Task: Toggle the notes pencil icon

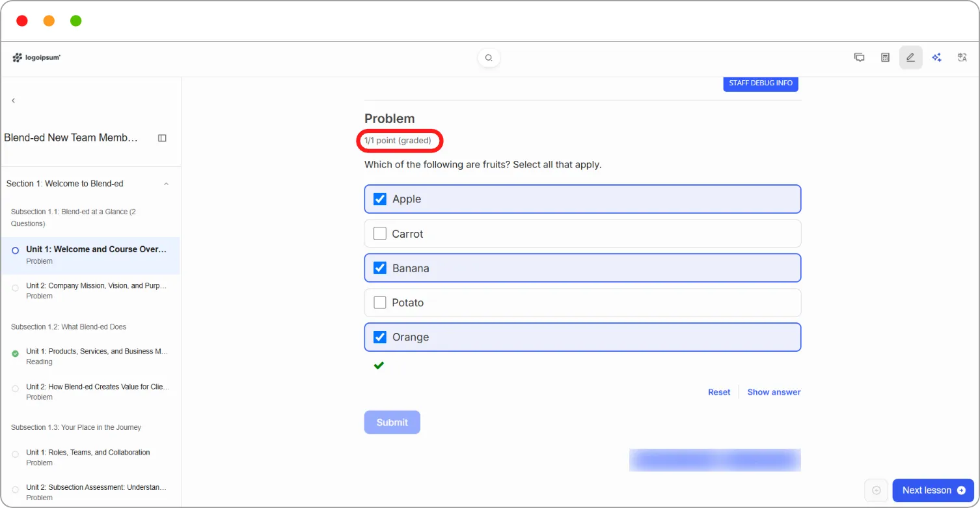Action: (x=910, y=57)
